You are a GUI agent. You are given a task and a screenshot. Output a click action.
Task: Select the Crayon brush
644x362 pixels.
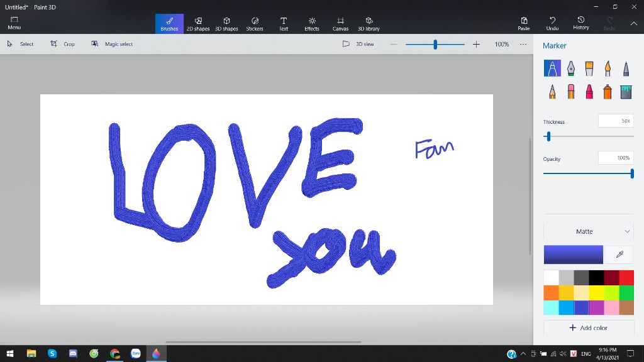(x=589, y=92)
